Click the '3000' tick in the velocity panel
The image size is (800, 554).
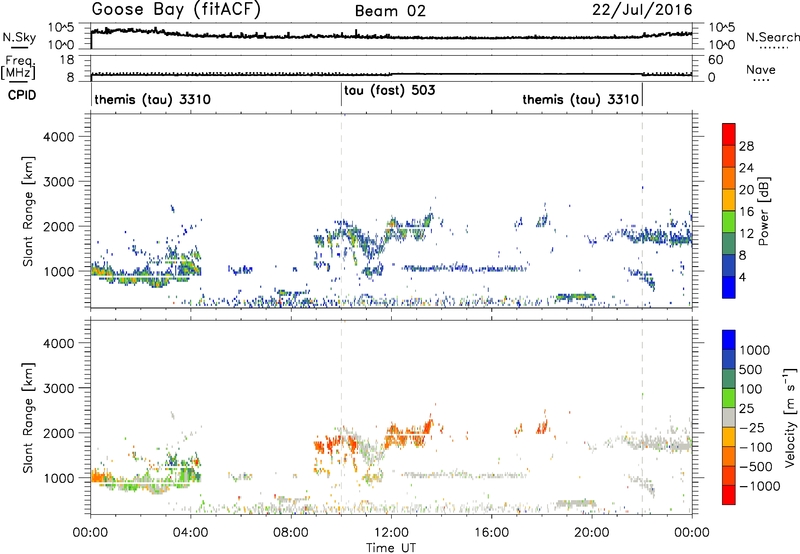[x=59, y=388]
